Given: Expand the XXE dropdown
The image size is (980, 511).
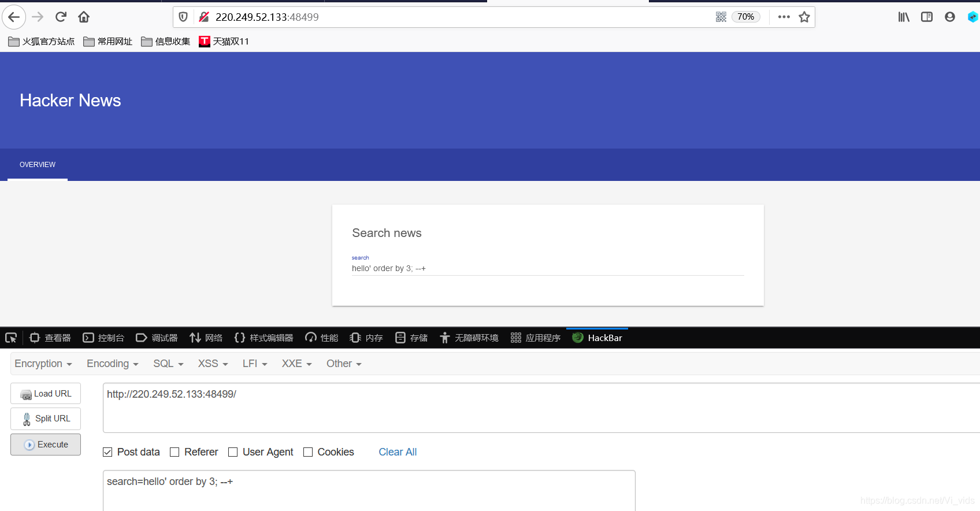Looking at the screenshot, I should (x=297, y=364).
